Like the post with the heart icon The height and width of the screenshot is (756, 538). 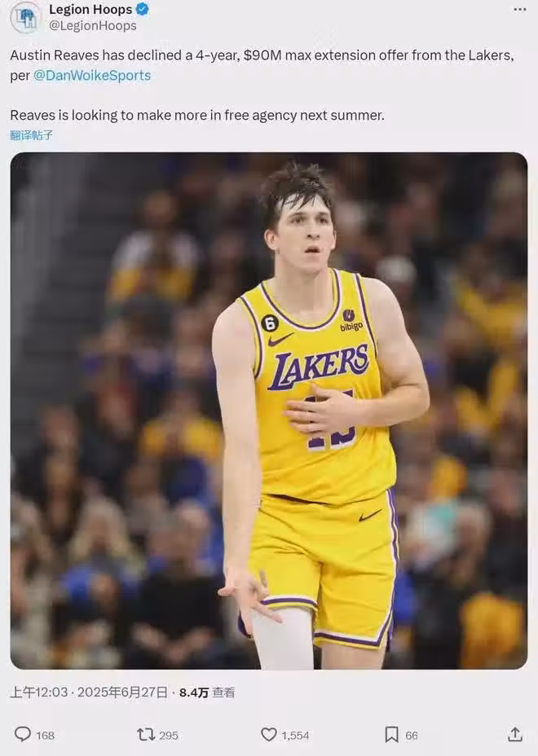[269, 734]
